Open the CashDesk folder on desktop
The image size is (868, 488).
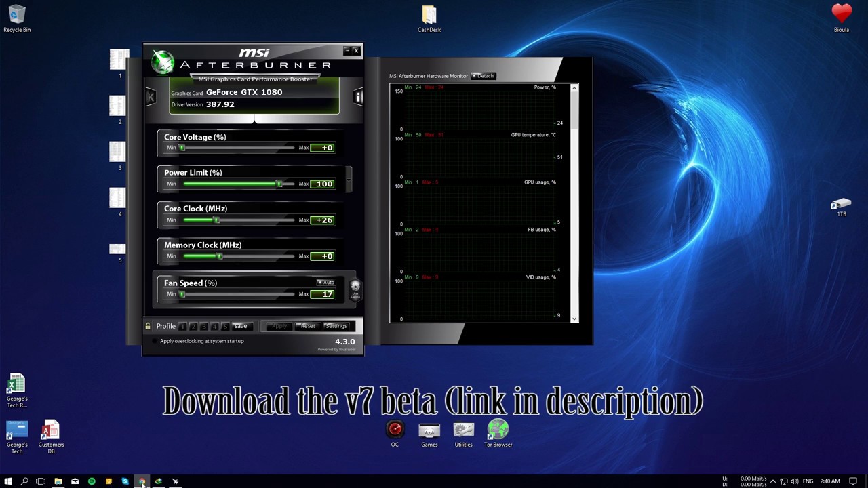click(x=429, y=19)
